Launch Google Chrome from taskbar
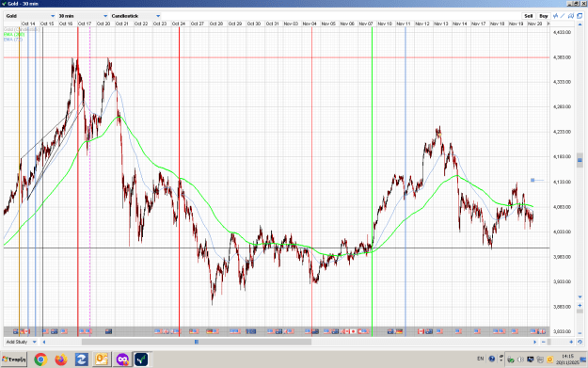 (40, 360)
